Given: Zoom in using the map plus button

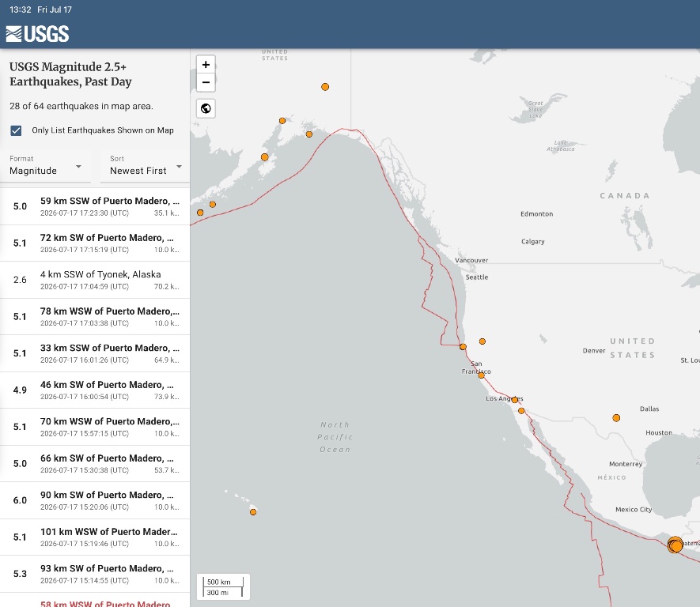Looking at the screenshot, I should 206,65.
